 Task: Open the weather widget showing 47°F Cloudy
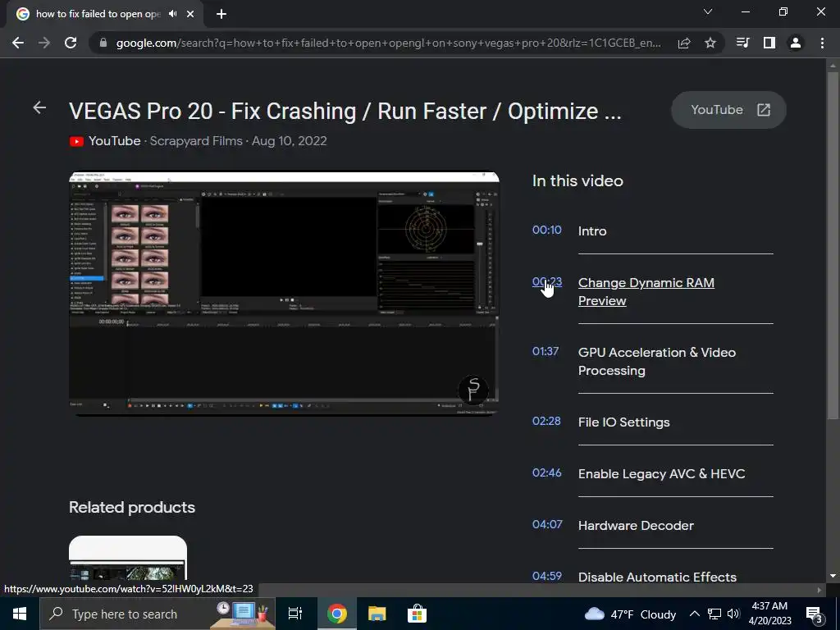630,614
